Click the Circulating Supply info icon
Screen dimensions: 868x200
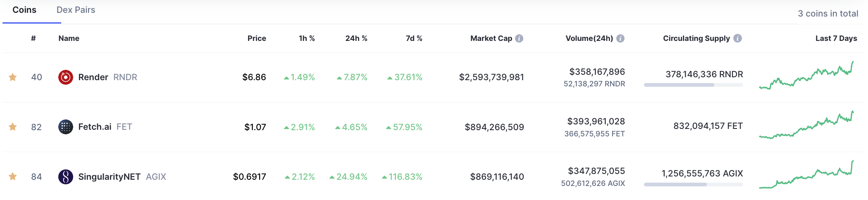[x=737, y=38]
